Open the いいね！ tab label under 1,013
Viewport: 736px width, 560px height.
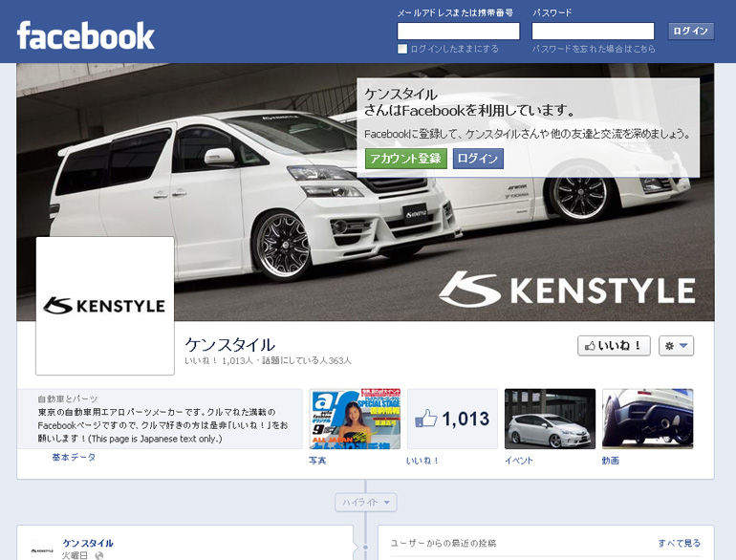pos(422,461)
